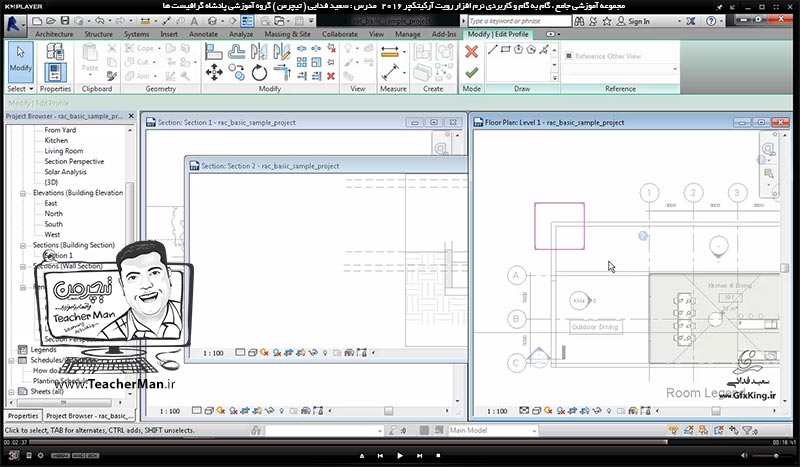This screenshot has width=800, height=467.
Task: Select the North elevation in browser
Action: (x=54, y=214)
